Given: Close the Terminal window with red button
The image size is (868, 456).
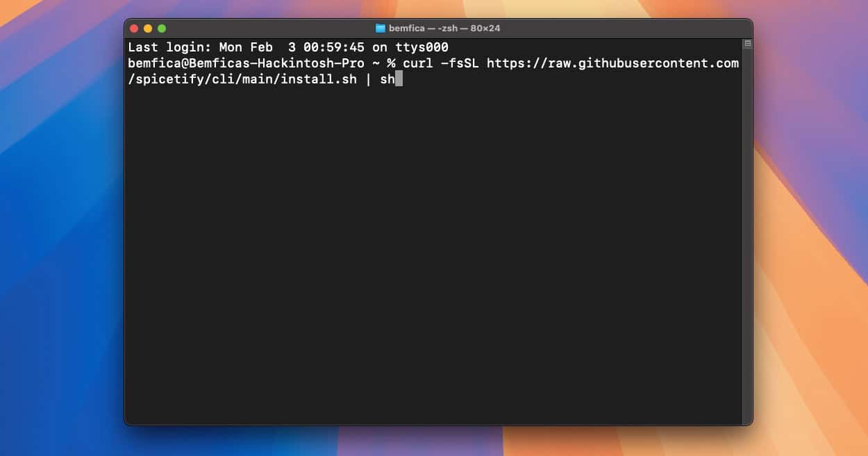Looking at the screenshot, I should click(134, 28).
